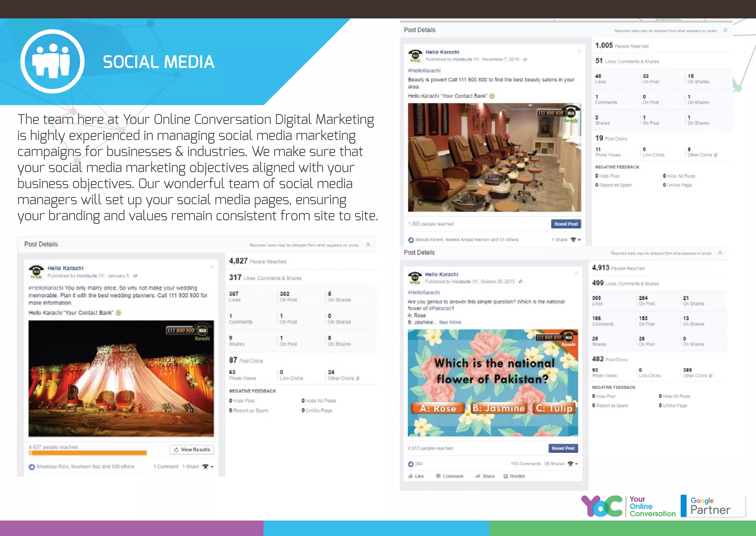Viewport: 756px width, 536px height.
Task: Expand salon post options chevron
Action: 579,51
